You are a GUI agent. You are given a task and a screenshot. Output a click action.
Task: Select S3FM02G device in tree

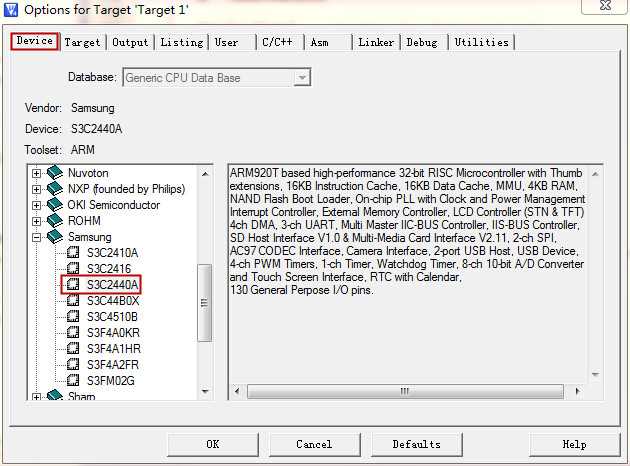111,380
